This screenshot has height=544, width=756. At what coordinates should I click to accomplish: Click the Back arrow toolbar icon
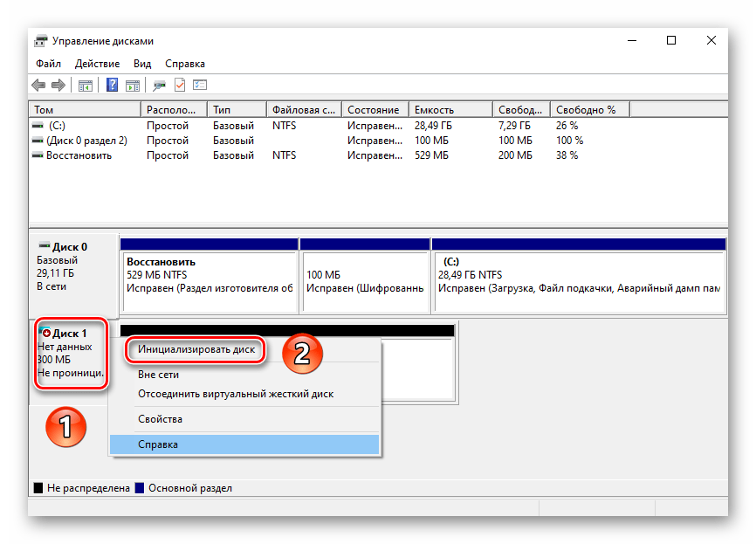[38, 86]
